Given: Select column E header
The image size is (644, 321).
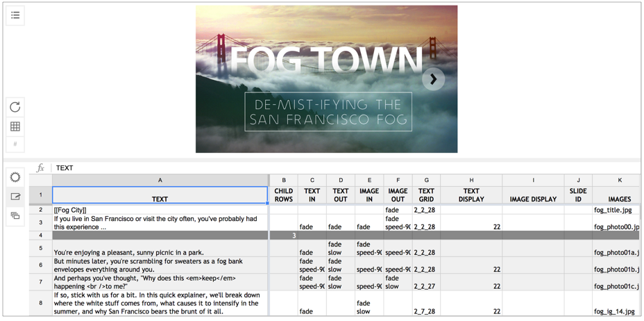Looking at the screenshot, I should pos(369,180).
